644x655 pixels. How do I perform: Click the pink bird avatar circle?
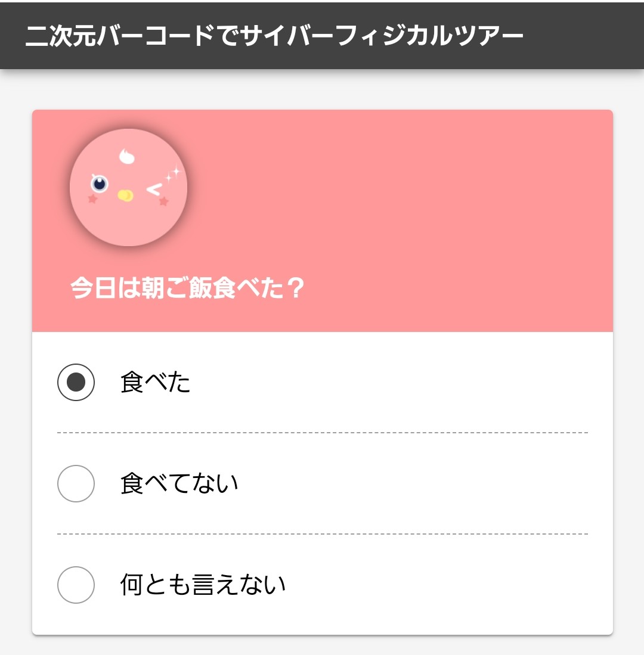[x=128, y=188]
